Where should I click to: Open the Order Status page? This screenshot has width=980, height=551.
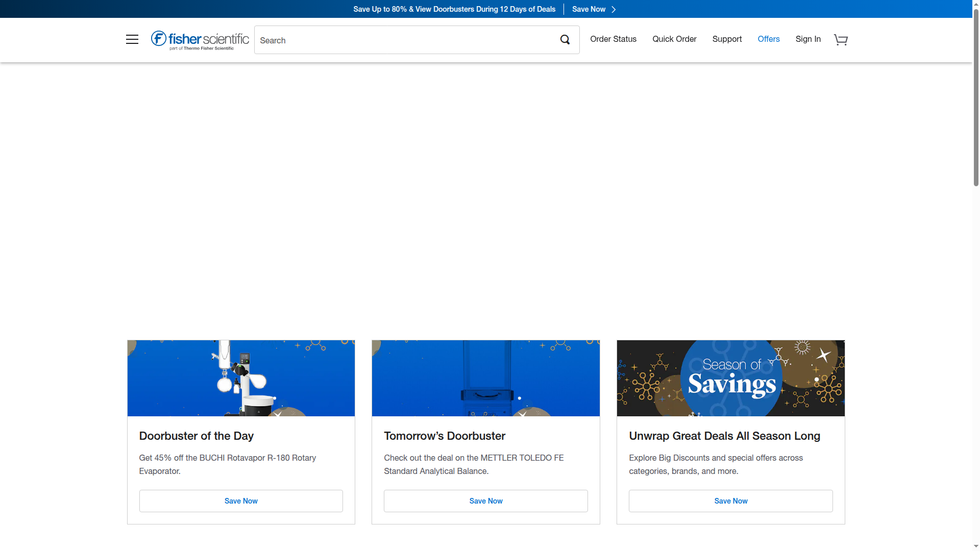[x=613, y=39]
